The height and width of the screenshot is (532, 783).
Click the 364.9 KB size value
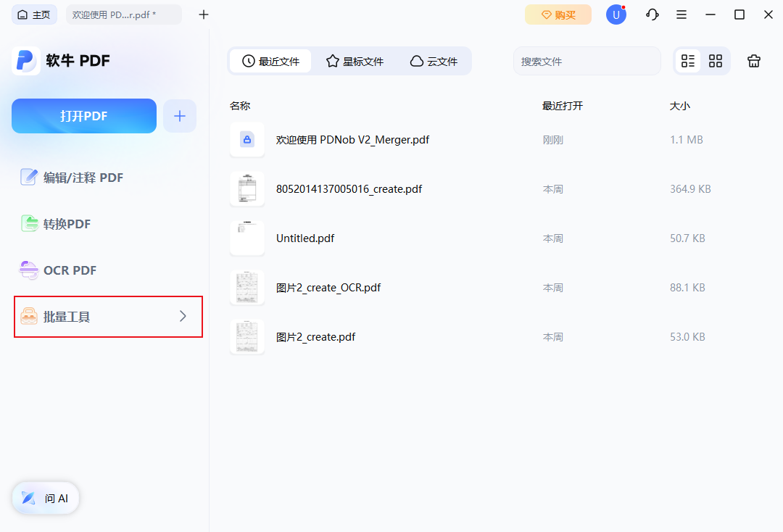point(690,189)
